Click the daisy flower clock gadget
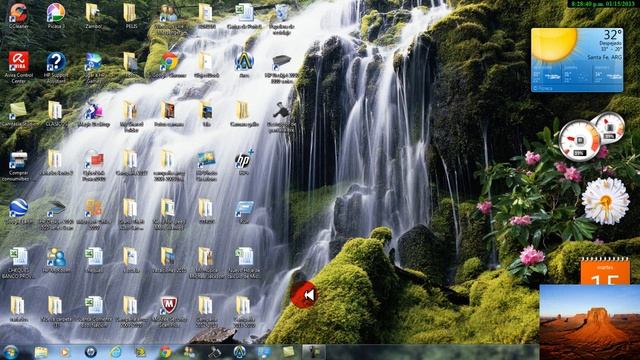 tap(605, 201)
